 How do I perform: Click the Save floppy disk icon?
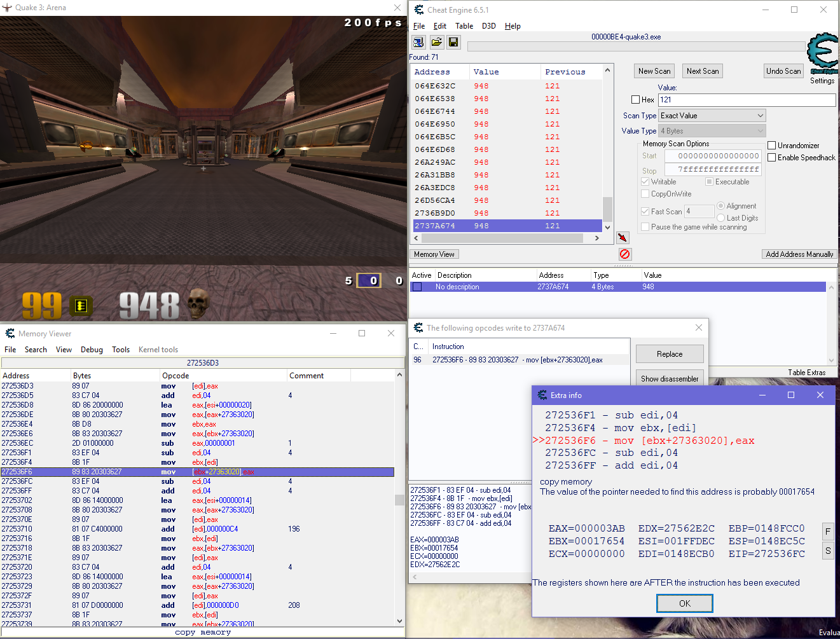453,42
